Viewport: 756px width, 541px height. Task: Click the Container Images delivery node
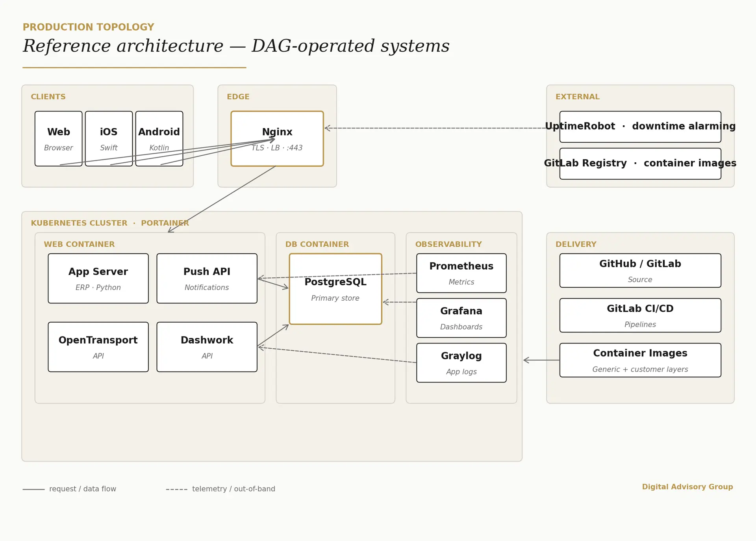tap(640, 360)
